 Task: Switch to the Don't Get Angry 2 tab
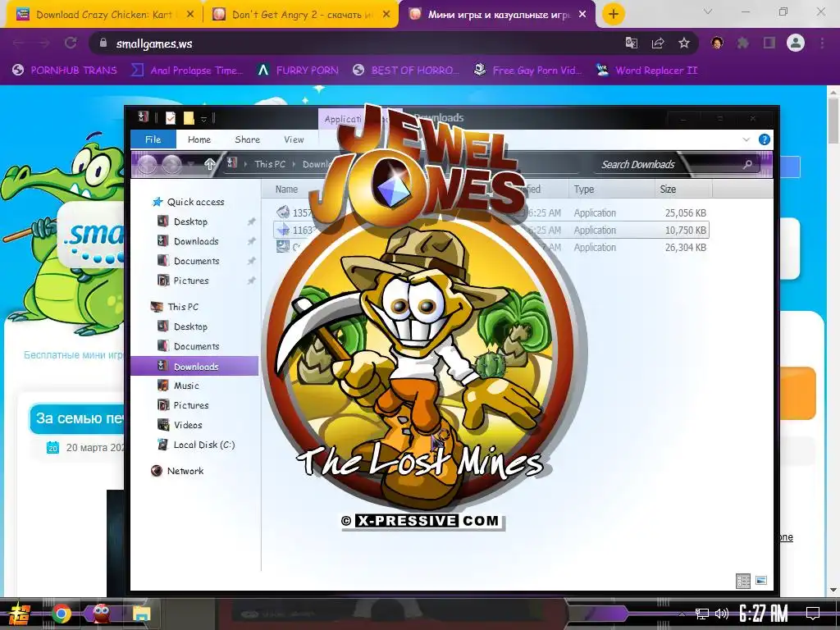(301, 15)
